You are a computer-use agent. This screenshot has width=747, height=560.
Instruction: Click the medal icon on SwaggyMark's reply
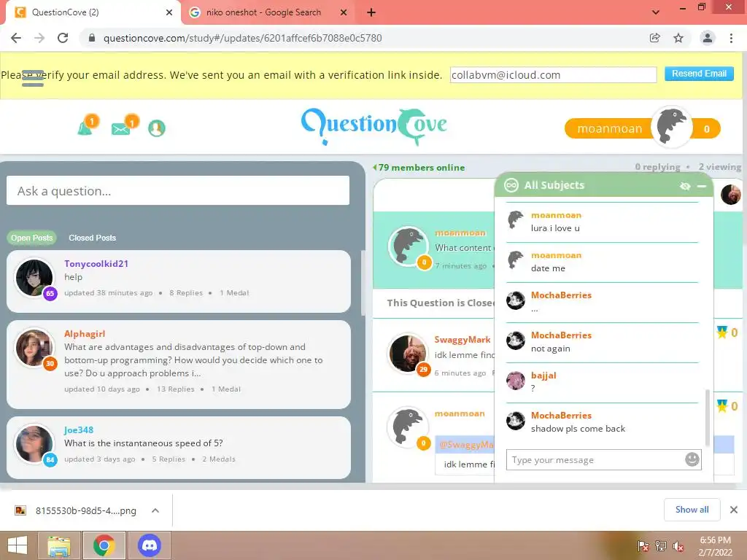(722, 332)
